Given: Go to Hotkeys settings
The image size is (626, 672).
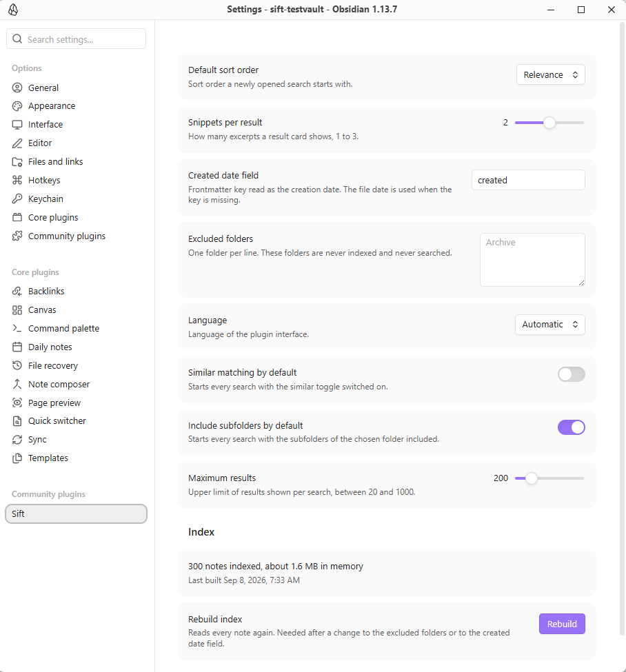Looking at the screenshot, I should click(x=77, y=181).
